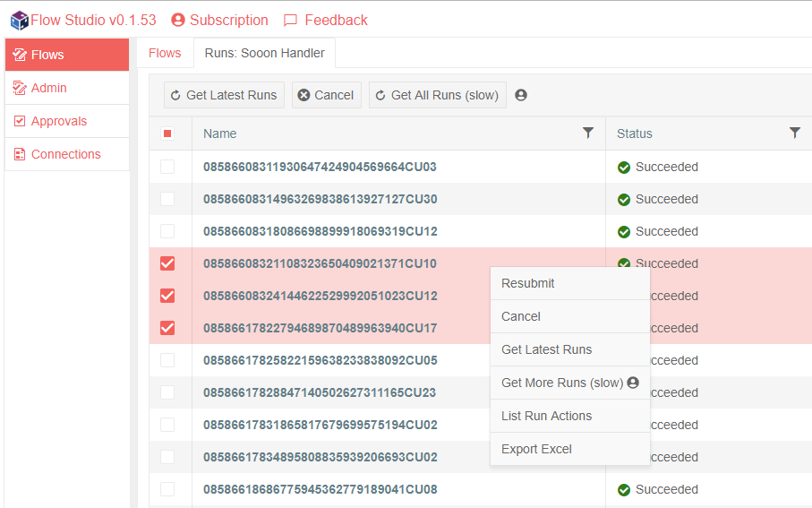Click the Flow Studio cube logo icon

(x=19, y=20)
